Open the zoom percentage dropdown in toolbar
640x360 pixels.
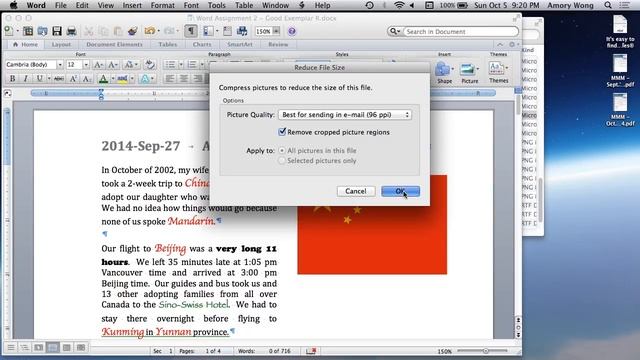[276, 31]
